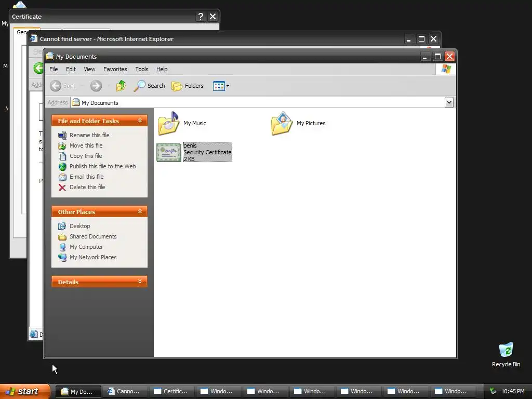Expand the Address bar dropdown
This screenshot has width=532, height=399.
449,102
